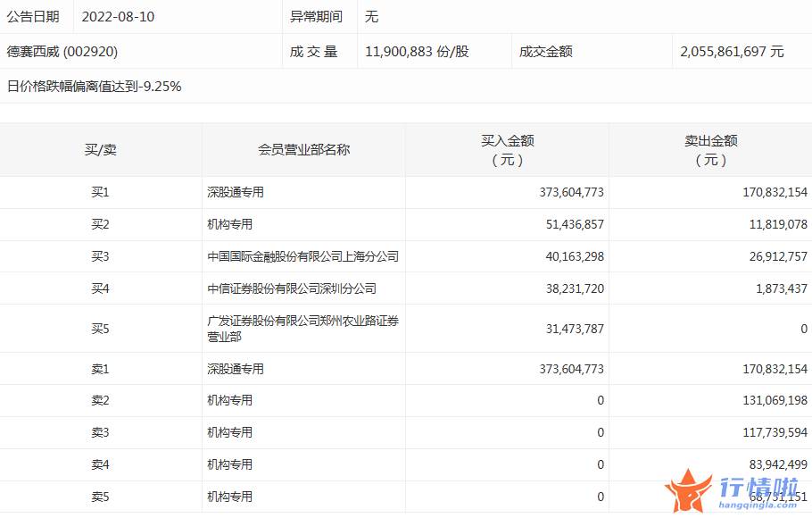This screenshot has width=812, height=518.
Task: Click 机构专用 in the 卖3 row
Action: (230, 433)
